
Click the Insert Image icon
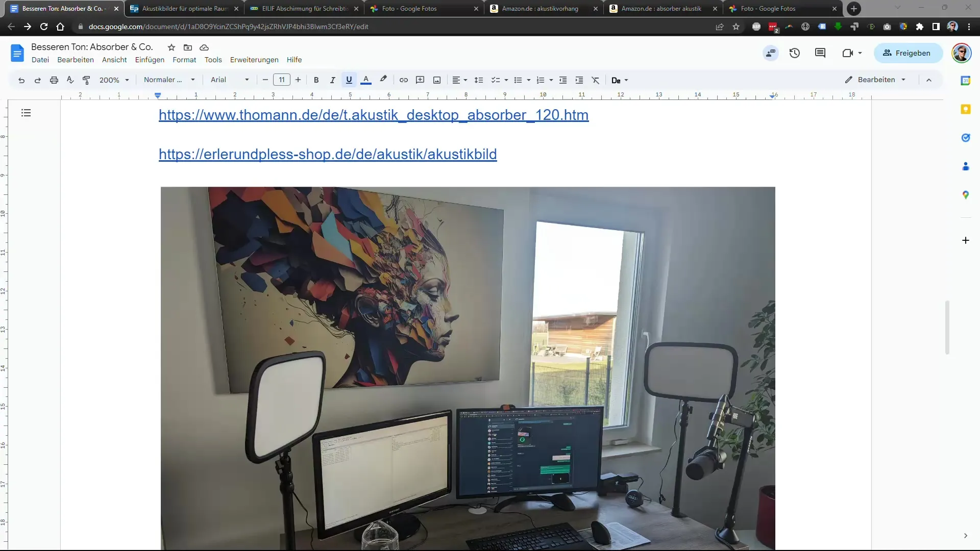[436, 80]
